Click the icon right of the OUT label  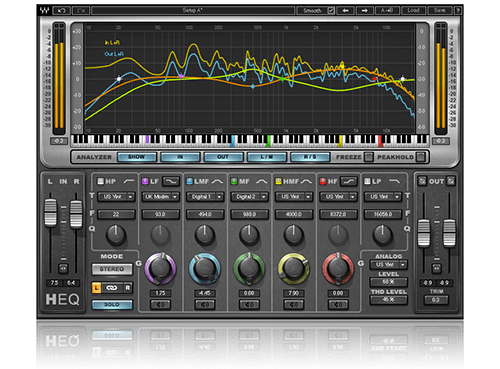[x=451, y=181]
